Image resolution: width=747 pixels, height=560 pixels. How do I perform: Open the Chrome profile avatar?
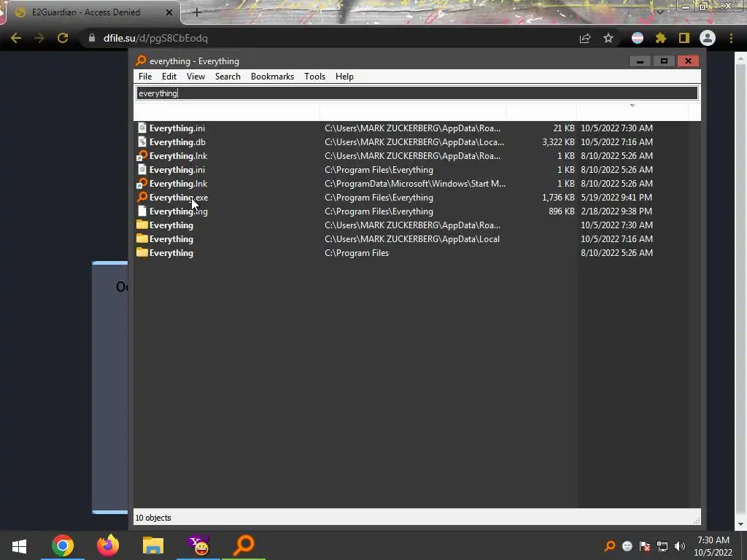coord(708,38)
